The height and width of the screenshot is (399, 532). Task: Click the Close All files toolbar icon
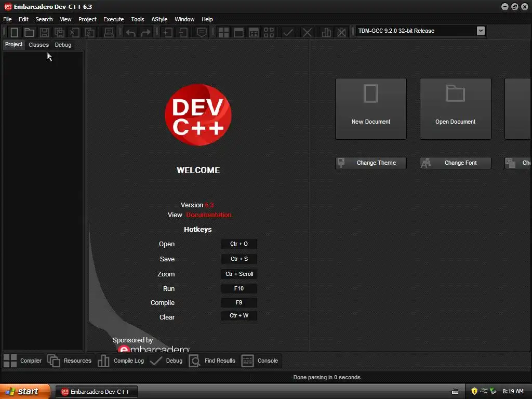click(89, 32)
